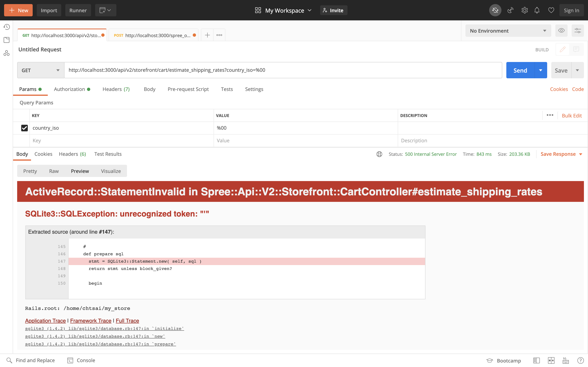The image size is (588, 367).
Task: Open the Application Trace link
Action: [45, 321]
